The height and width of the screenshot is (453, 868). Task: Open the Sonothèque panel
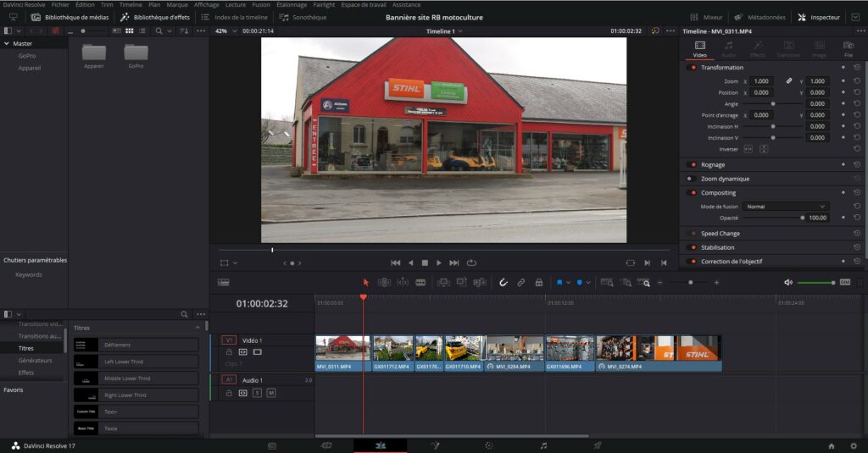click(303, 17)
